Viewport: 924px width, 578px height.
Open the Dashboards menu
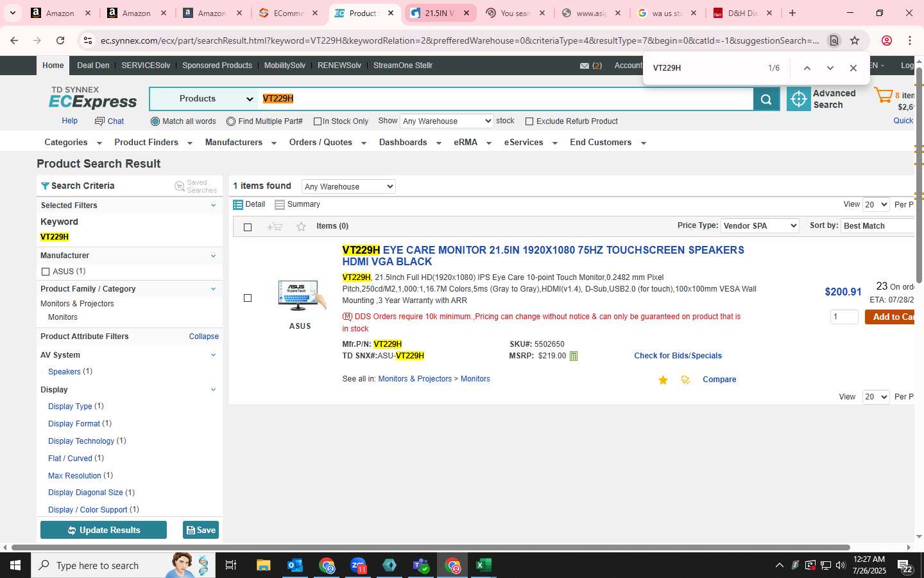[410, 143]
